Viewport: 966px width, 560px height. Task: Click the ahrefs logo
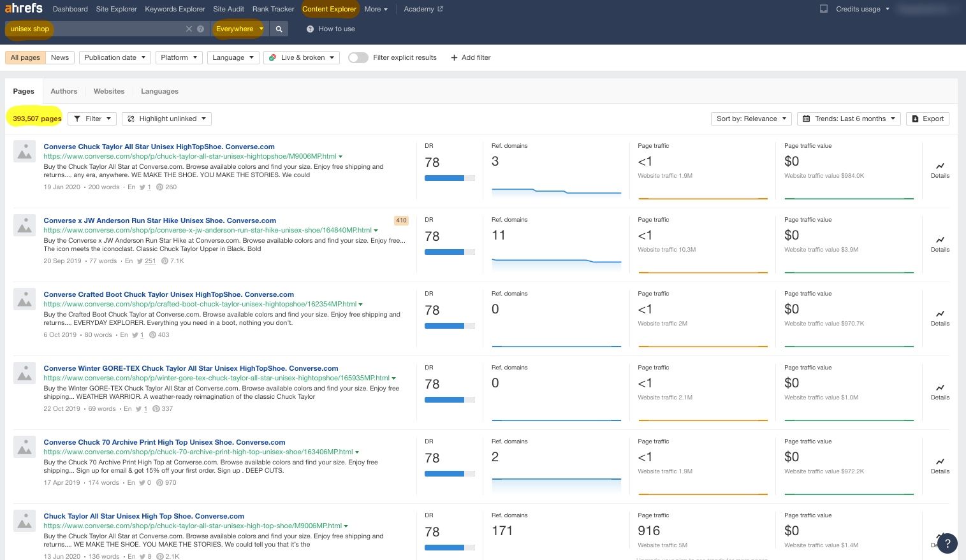pyautogui.click(x=24, y=8)
